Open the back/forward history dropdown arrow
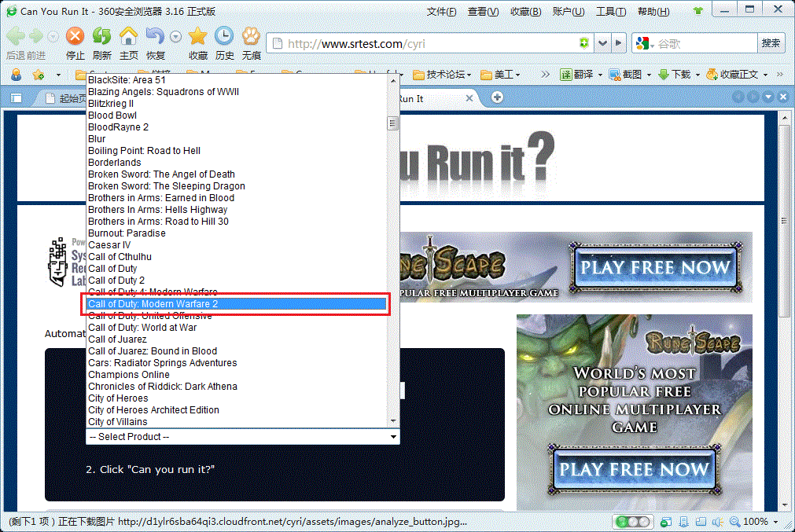This screenshot has height=532, width=795. [x=53, y=36]
